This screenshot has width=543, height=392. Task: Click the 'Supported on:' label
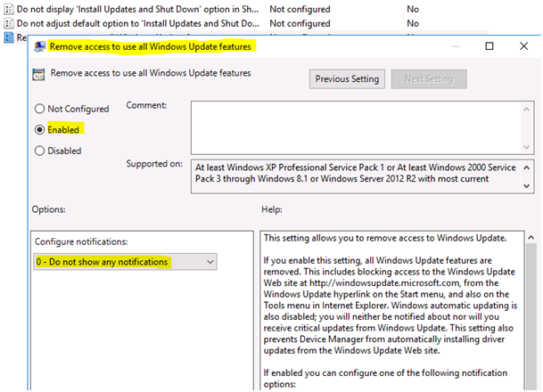point(154,164)
